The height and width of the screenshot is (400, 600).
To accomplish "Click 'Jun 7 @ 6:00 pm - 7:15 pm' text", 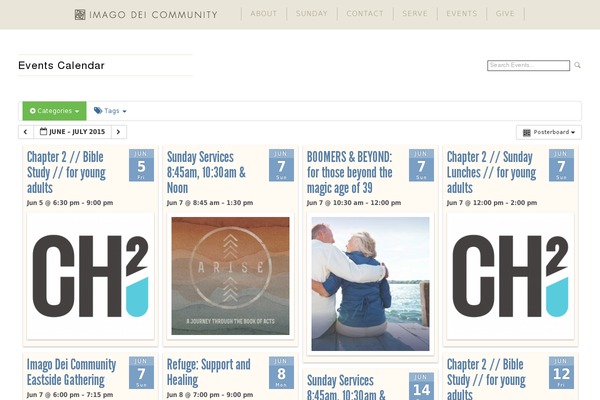I will (x=70, y=395).
